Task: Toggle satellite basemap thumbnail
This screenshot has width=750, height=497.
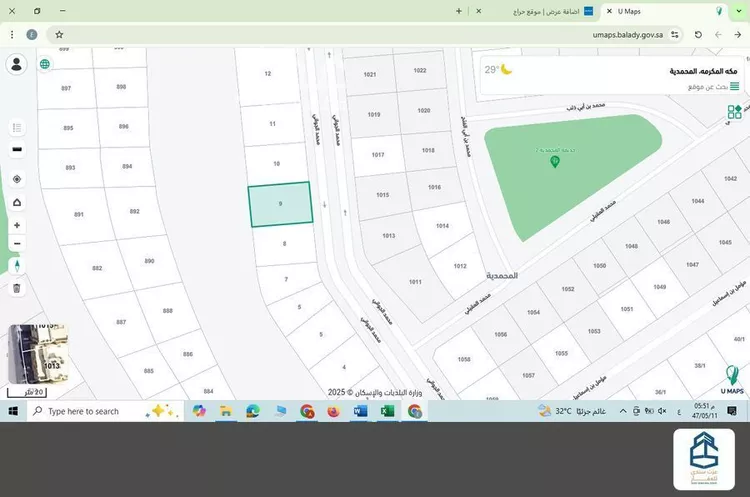Action: pos(37,354)
